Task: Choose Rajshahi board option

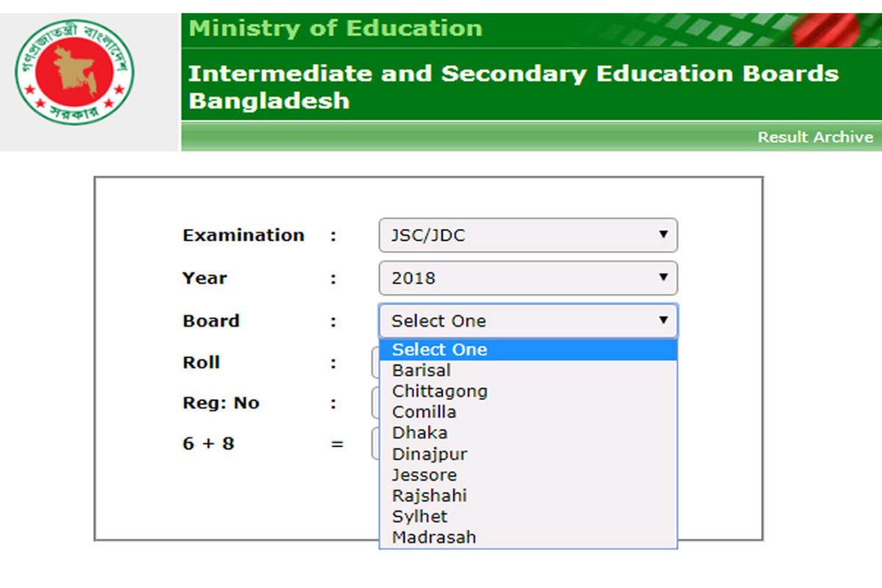Action: tap(429, 495)
